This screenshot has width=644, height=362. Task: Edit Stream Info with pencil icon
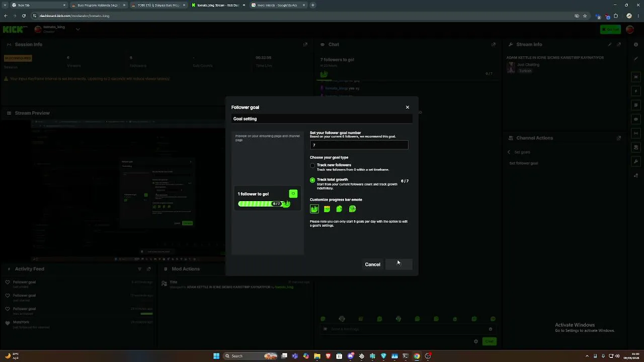click(x=610, y=44)
